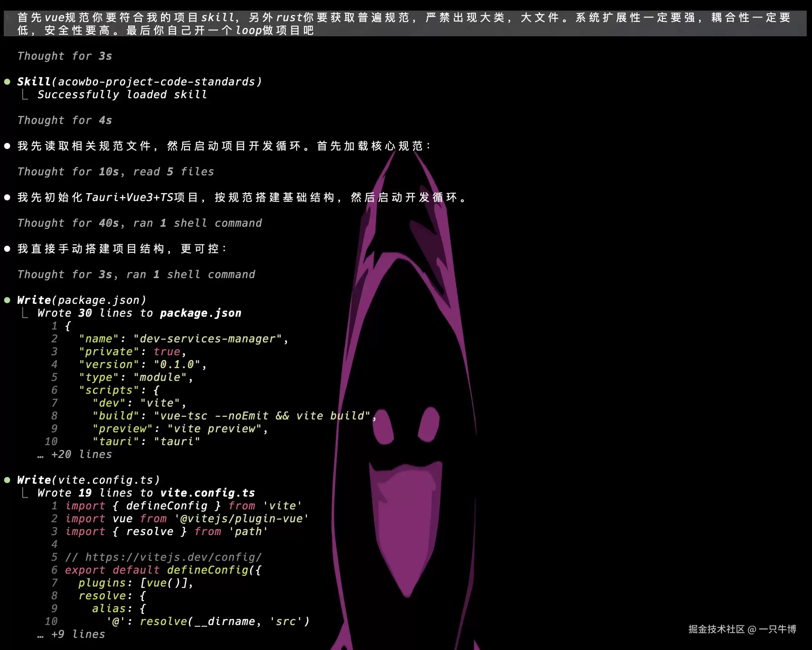Expand the 'Thought for 4s' line
This screenshot has height=650, width=812.
pyautogui.click(x=65, y=120)
